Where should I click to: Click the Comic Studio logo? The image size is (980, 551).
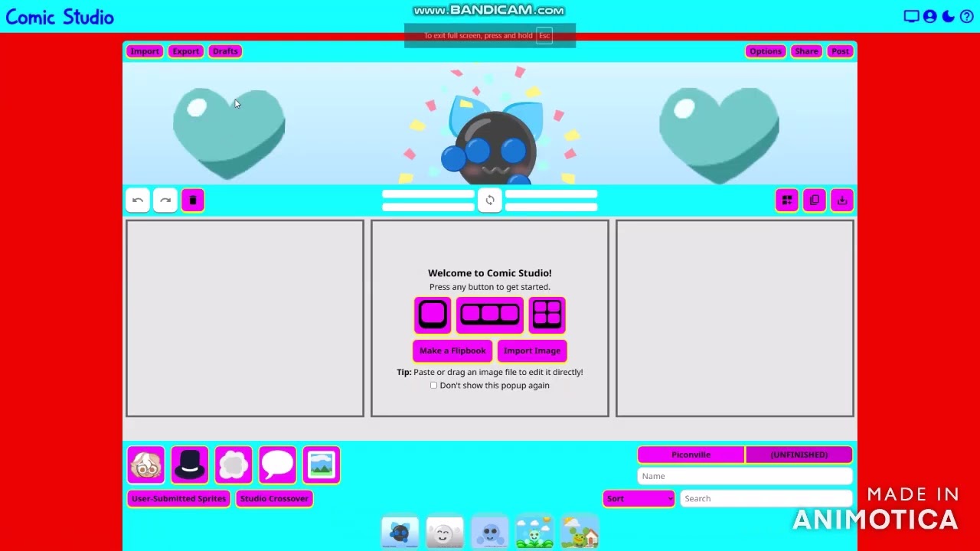60,17
